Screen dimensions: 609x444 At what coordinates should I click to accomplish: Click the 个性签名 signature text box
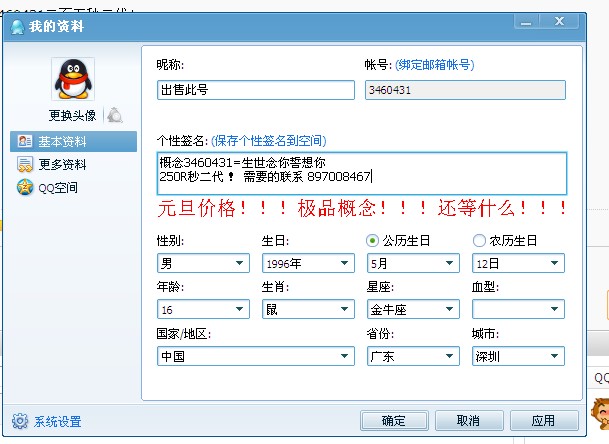(x=362, y=173)
